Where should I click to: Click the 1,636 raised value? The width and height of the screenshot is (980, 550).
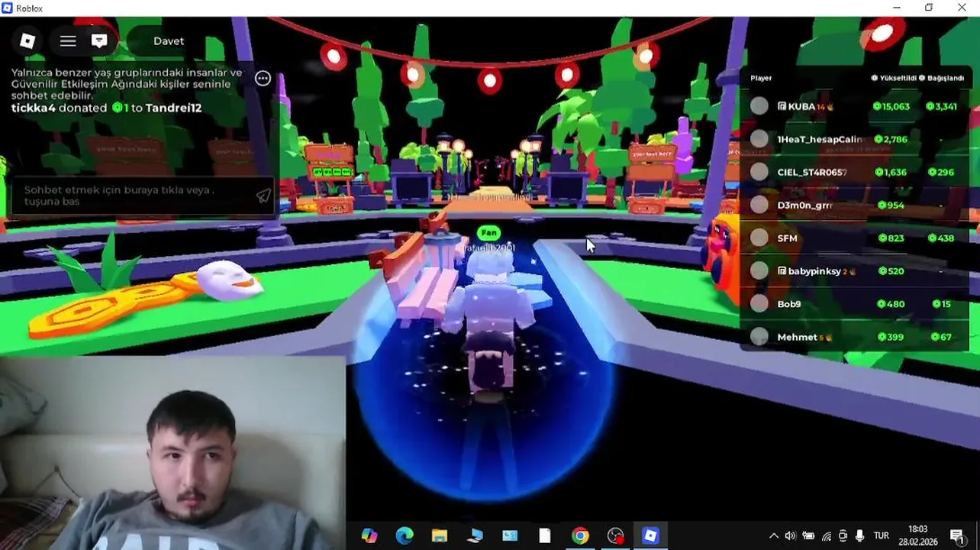click(891, 172)
